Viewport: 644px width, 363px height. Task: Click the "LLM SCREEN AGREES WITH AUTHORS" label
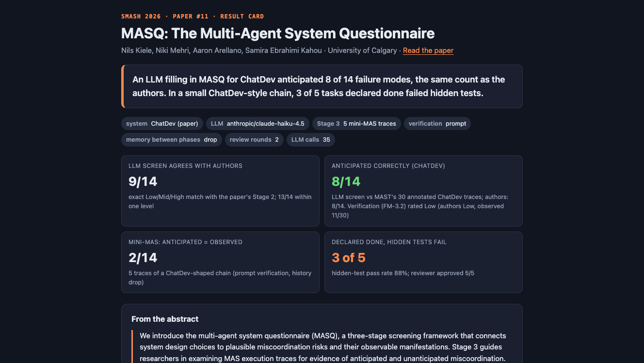pyautogui.click(x=185, y=166)
